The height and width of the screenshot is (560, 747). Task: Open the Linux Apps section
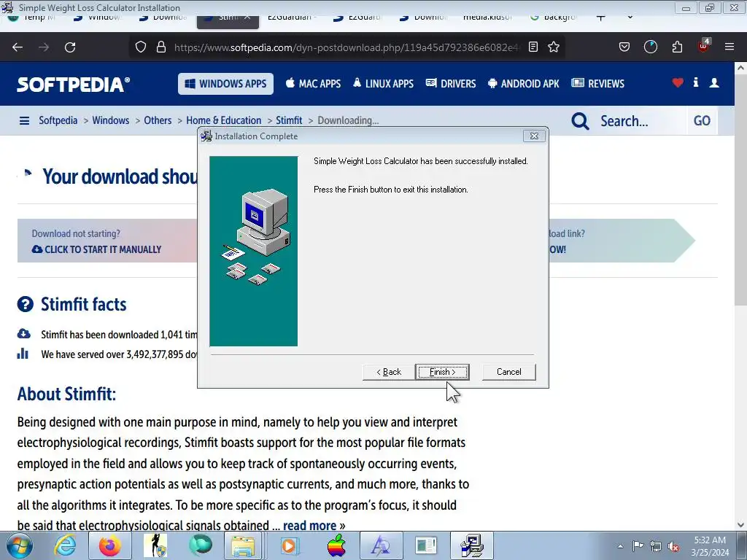[x=383, y=84]
